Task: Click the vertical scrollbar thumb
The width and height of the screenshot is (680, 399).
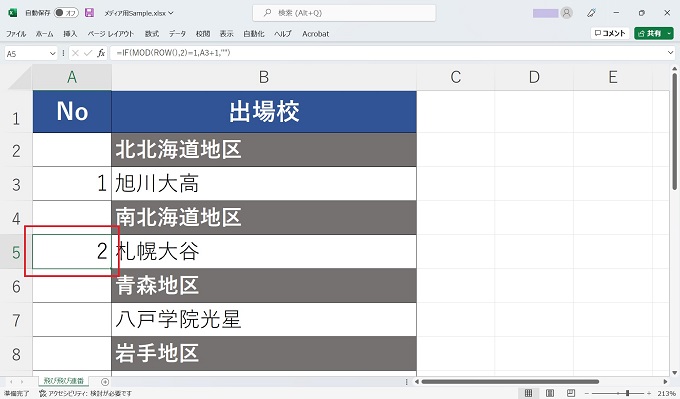Action: (674, 131)
